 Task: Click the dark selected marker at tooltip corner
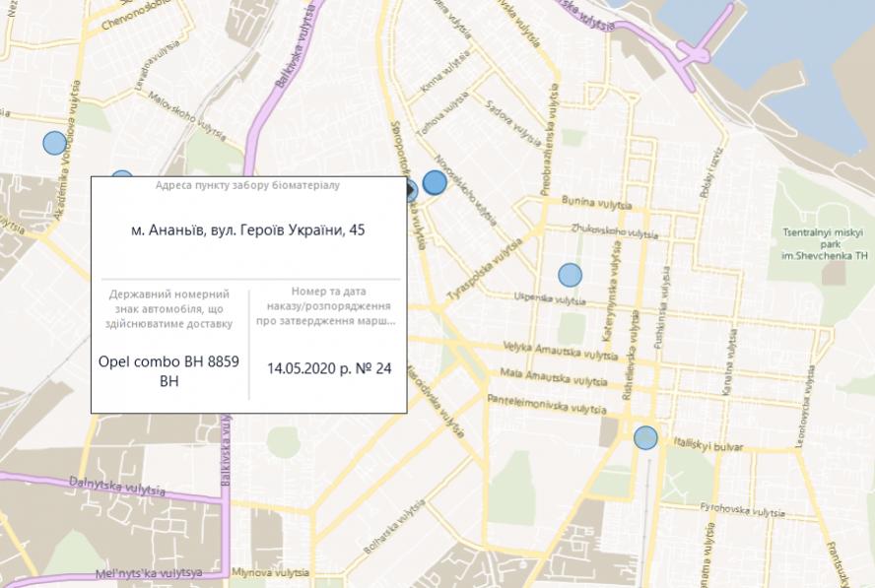410,191
